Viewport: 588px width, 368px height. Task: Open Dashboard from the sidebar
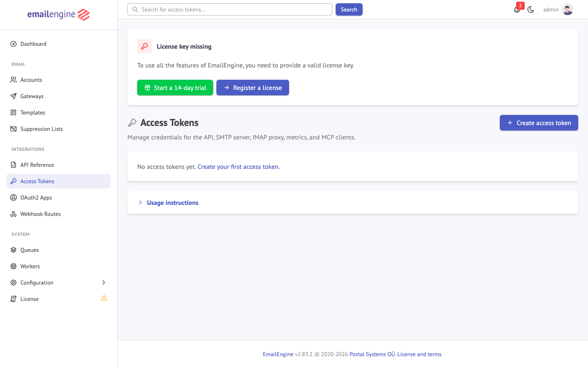click(58, 44)
